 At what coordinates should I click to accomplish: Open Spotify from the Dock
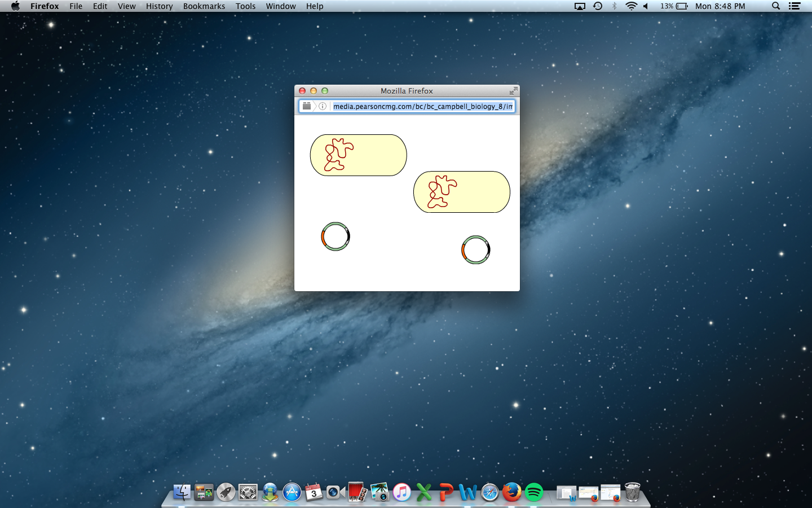534,492
